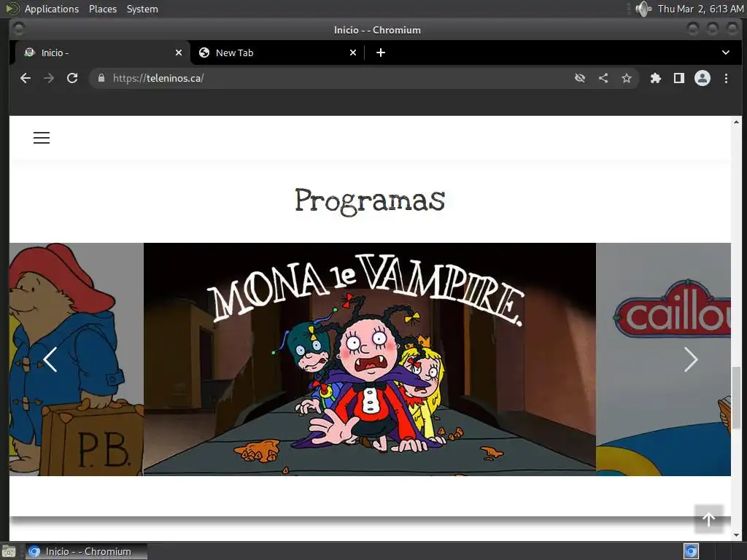747x560 pixels.
Task: Click the show desktop icon in taskbar
Action: [x=9, y=552]
